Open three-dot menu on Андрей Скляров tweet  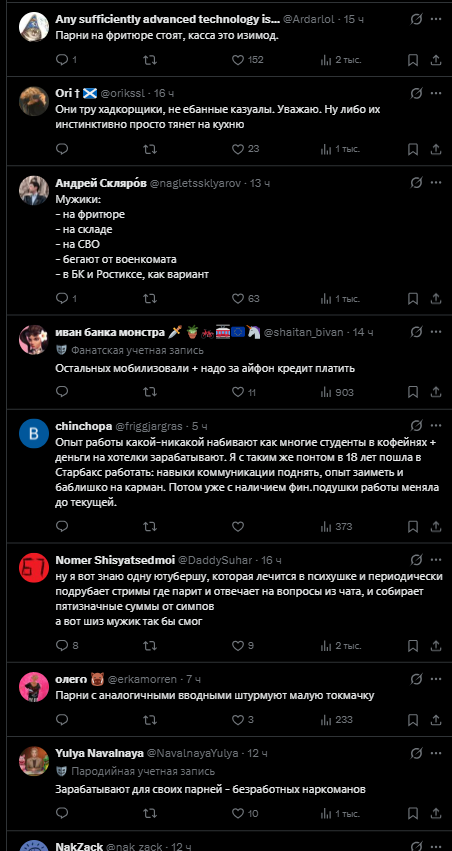coord(436,183)
